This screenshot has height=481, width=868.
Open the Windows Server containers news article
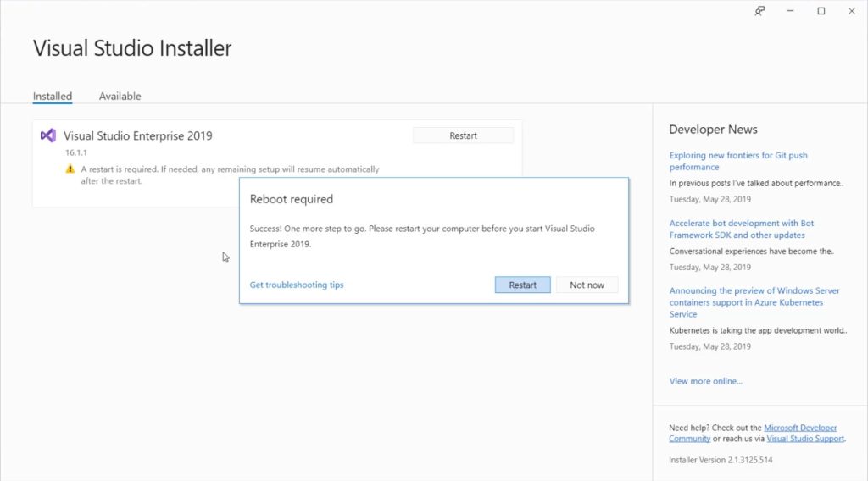[x=754, y=302]
